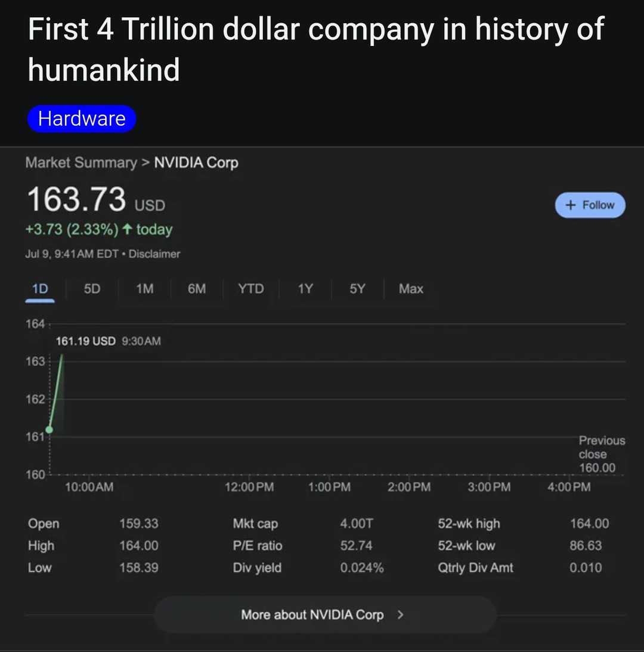Click the green chart point at 9:30 AM

(49, 429)
